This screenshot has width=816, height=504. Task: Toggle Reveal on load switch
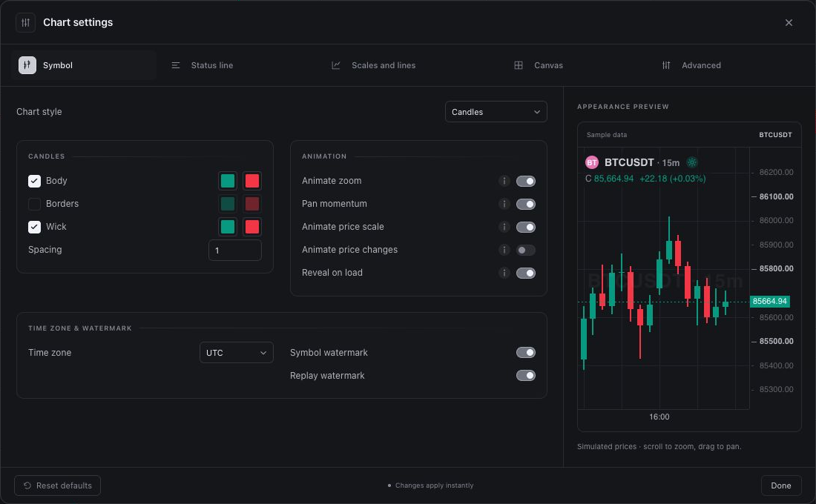click(x=526, y=273)
